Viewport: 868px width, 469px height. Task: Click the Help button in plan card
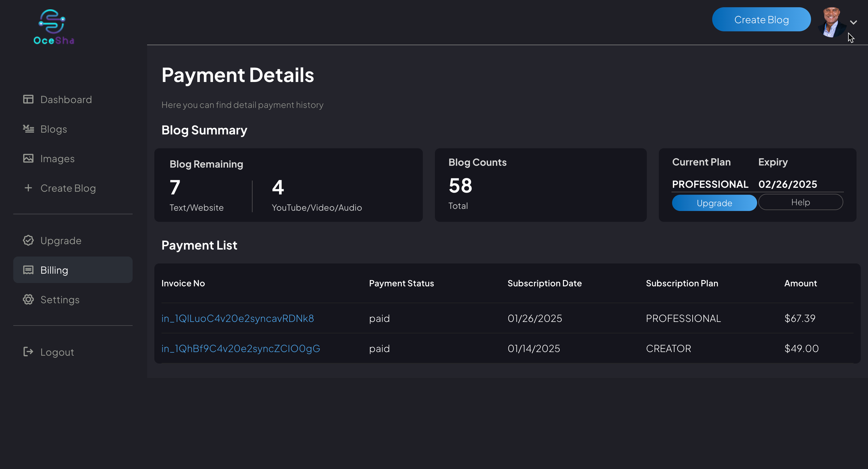tap(800, 202)
